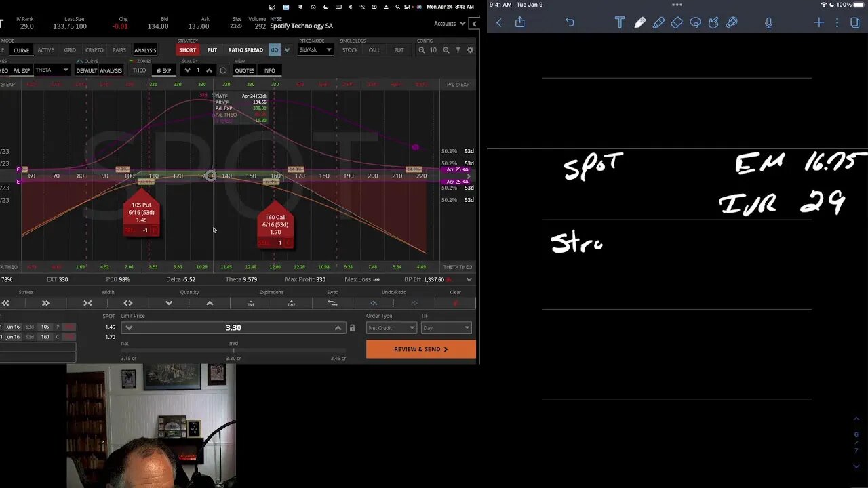868x488 pixels.
Task: Widen the spread with outward arrows
Action: 128,303
